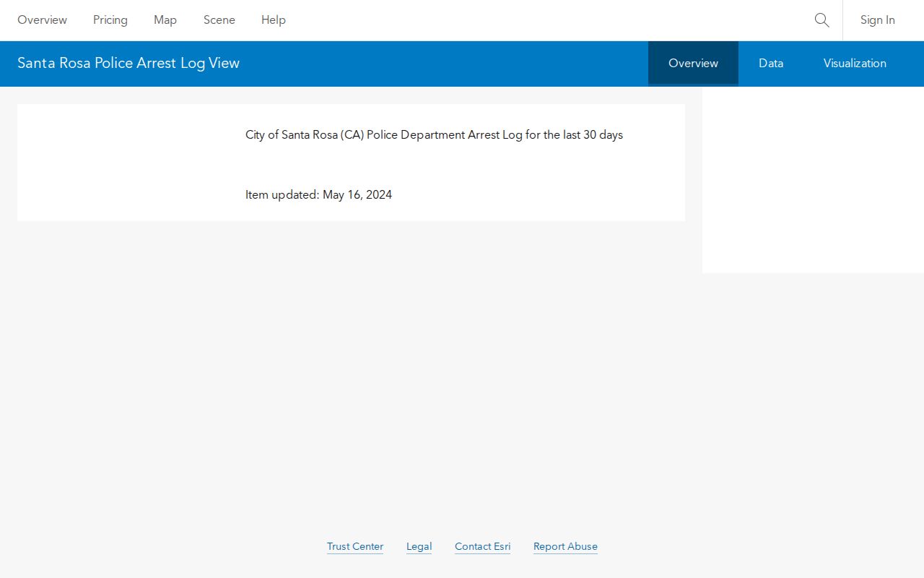Click the Sign In link

(878, 20)
